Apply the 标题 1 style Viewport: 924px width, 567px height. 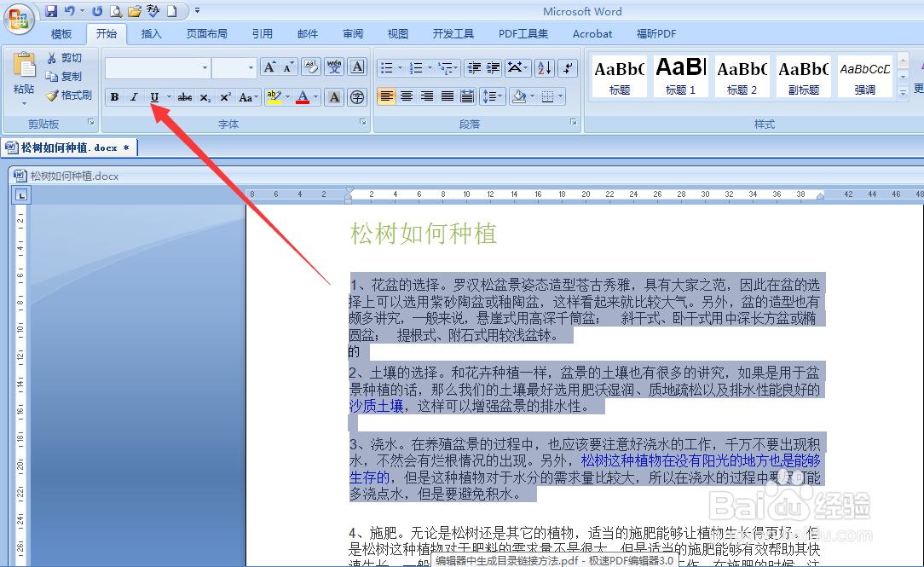[680, 75]
